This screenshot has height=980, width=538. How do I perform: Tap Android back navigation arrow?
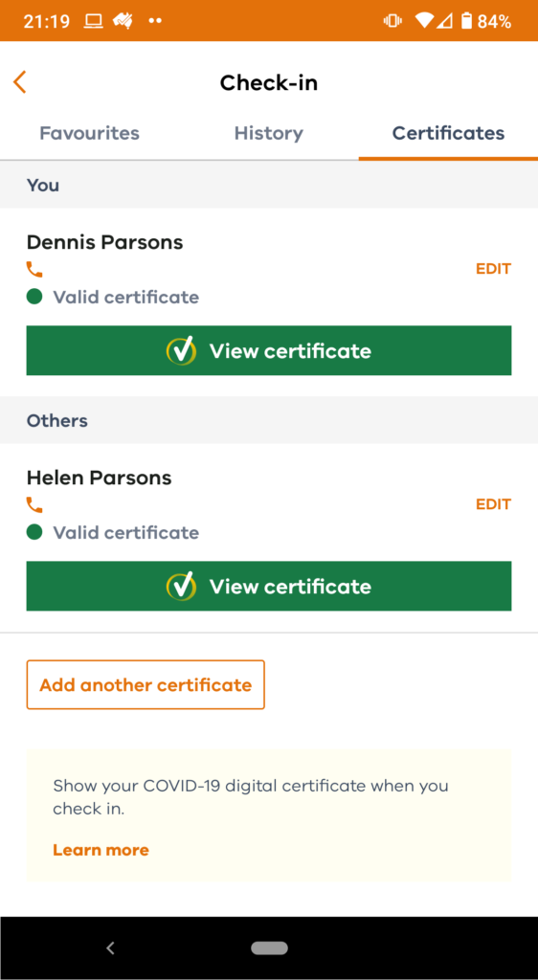click(x=110, y=948)
